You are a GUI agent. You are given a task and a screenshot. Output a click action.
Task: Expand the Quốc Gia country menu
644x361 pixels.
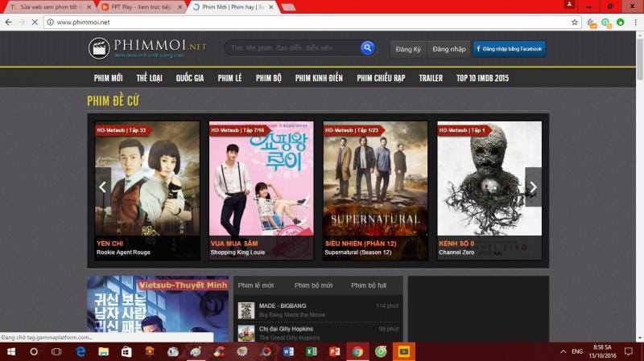pyautogui.click(x=190, y=78)
